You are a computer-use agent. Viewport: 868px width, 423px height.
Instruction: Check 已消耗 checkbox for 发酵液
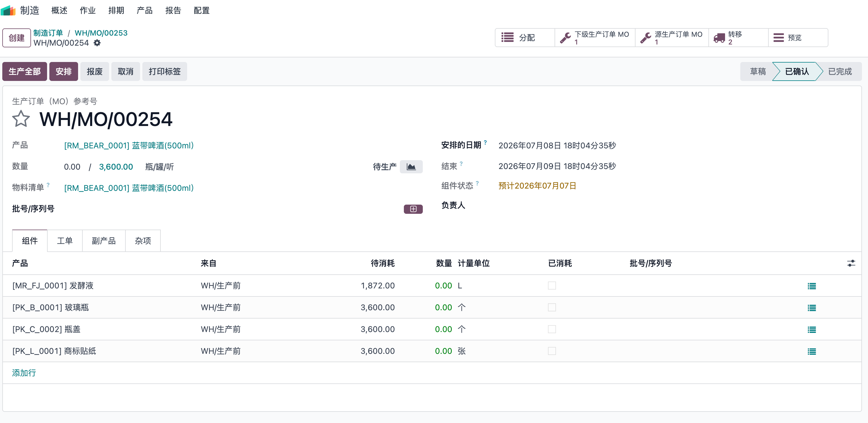(552, 286)
